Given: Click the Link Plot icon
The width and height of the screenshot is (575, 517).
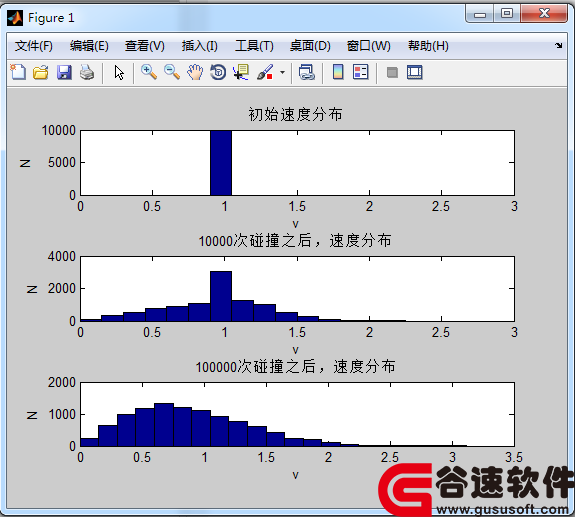Looking at the screenshot, I should click(x=307, y=72).
